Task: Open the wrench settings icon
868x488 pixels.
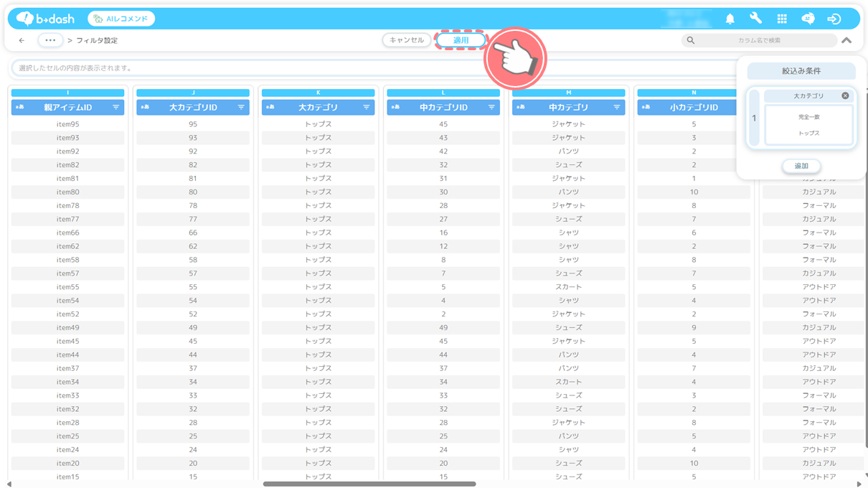Action: click(x=755, y=19)
